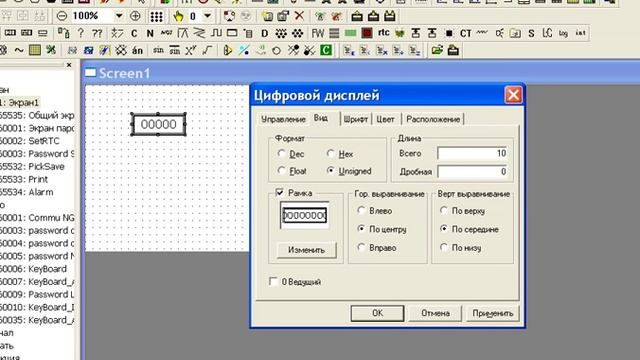Open the Расположение tab
The image size is (640, 360).
433,119
